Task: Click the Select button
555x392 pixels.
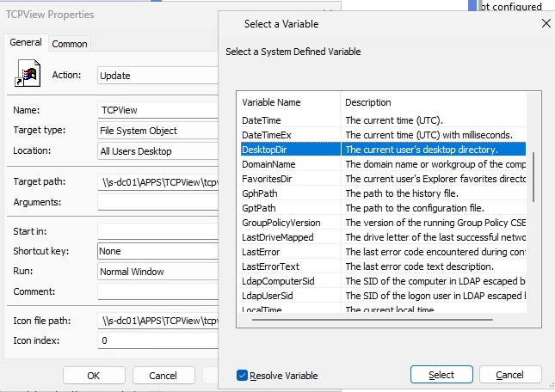Action: (x=441, y=375)
